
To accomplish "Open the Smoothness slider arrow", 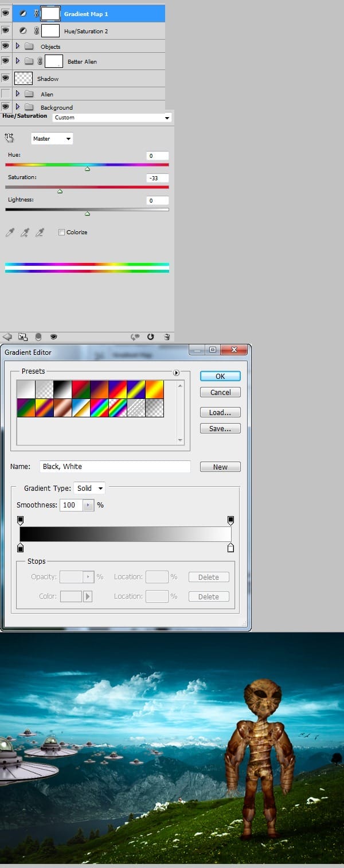I will [88, 505].
